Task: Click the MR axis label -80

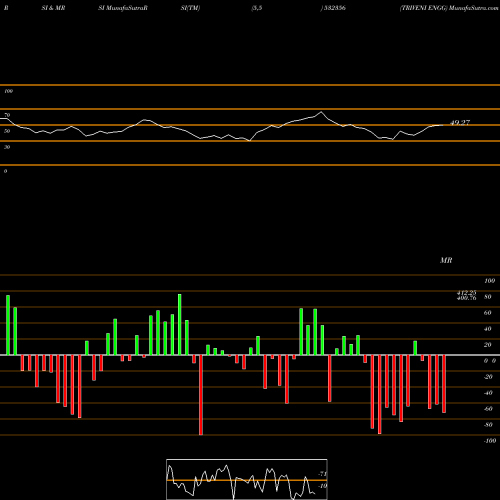Action: coord(488,425)
